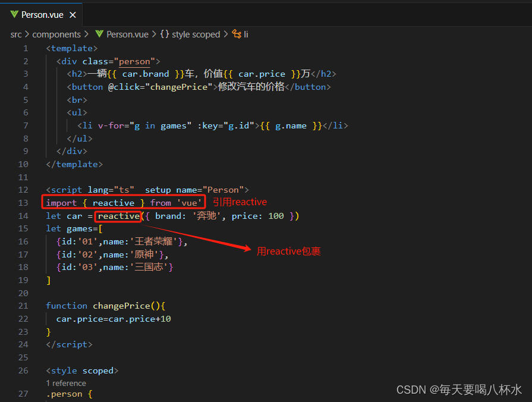Click the .person selector on line 27
The height and width of the screenshot is (402, 532).
(64, 394)
